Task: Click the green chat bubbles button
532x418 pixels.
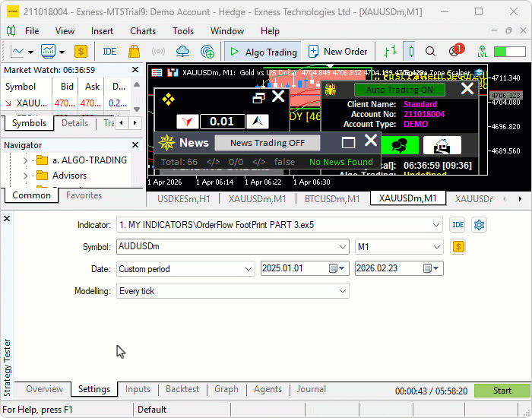Action: coord(400,145)
